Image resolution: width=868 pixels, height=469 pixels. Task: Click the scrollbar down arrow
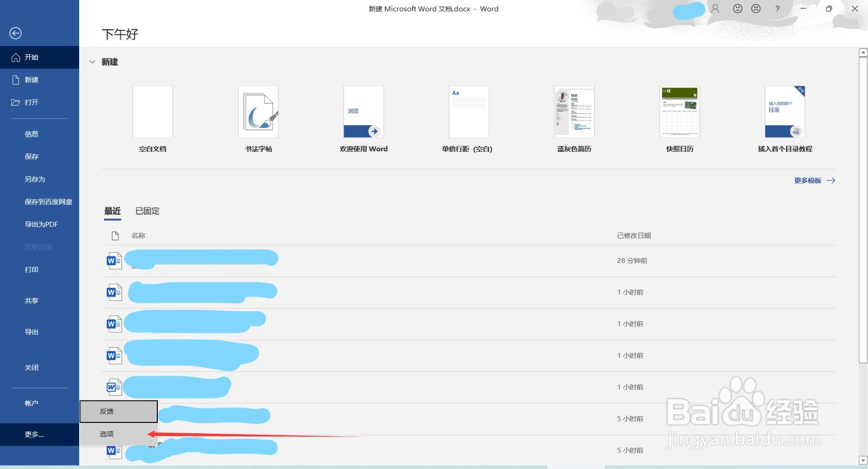click(x=863, y=460)
